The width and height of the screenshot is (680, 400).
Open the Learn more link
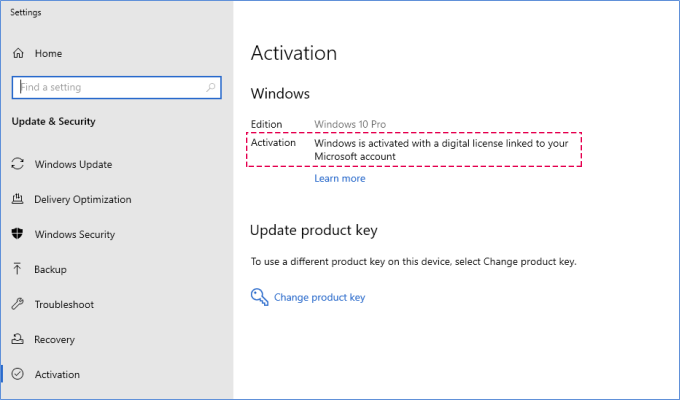click(339, 178)
